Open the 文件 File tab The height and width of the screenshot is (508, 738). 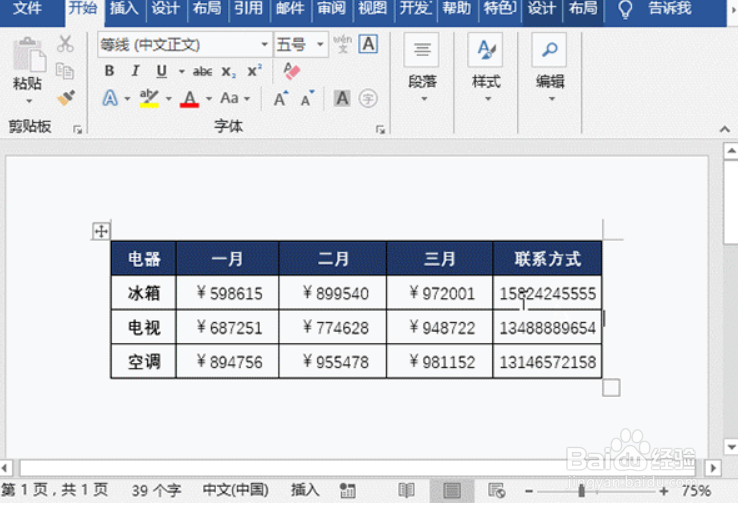[x=27, y=8]
